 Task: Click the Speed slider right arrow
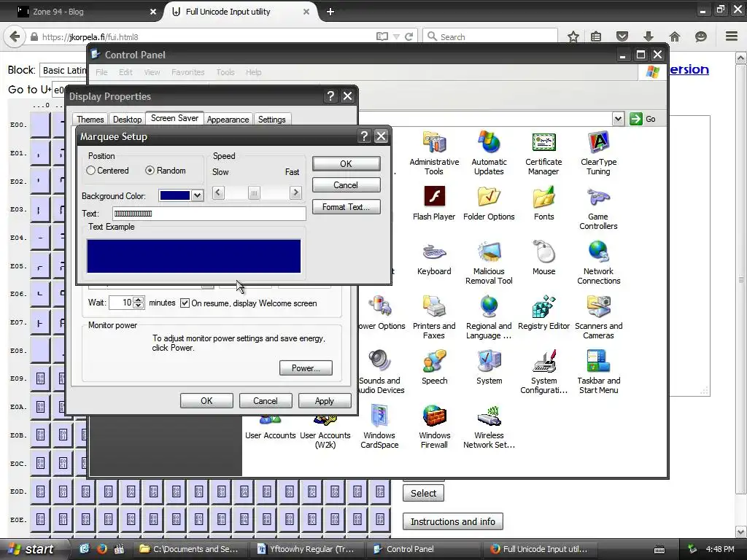pyautogui.click(x=295, y=192)
